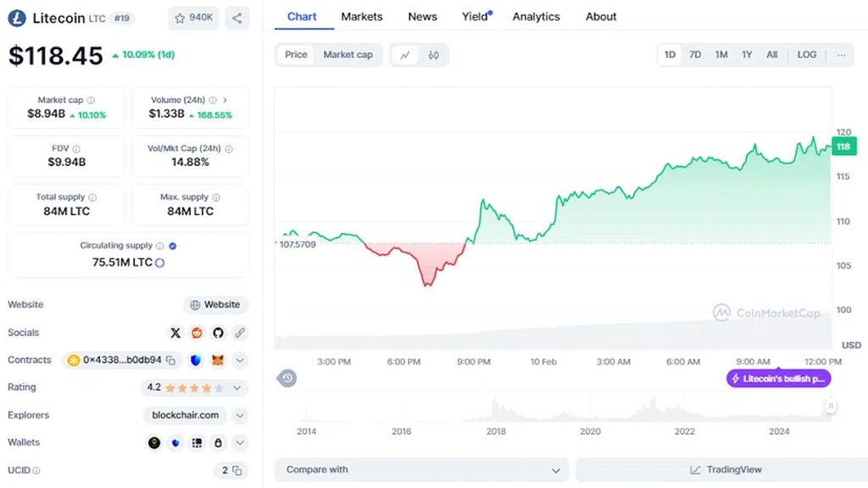Click the timeline range handle at right

(831, 406)
